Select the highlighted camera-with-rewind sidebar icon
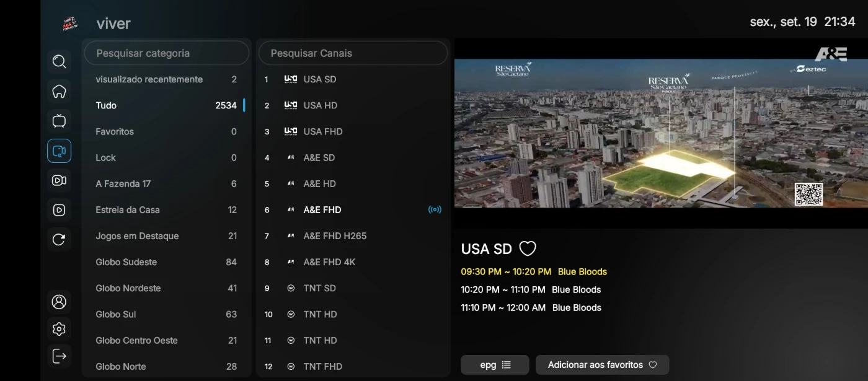 (59, 151)
